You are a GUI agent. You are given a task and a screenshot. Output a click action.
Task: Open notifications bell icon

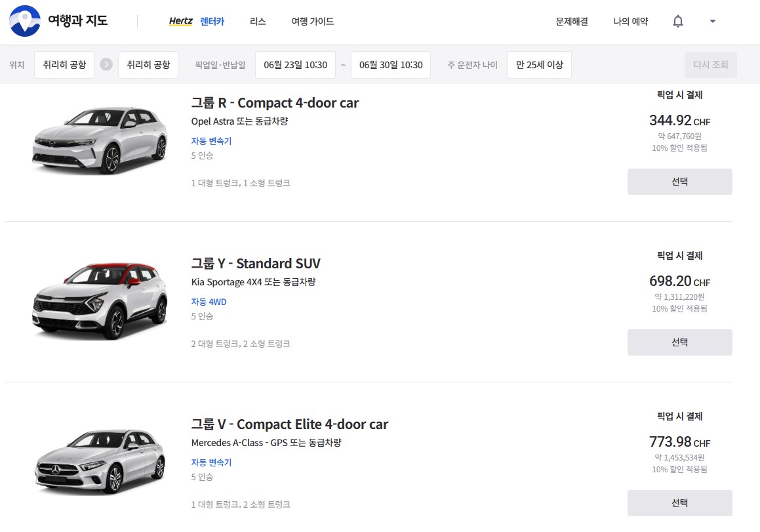tap(678, 22)
